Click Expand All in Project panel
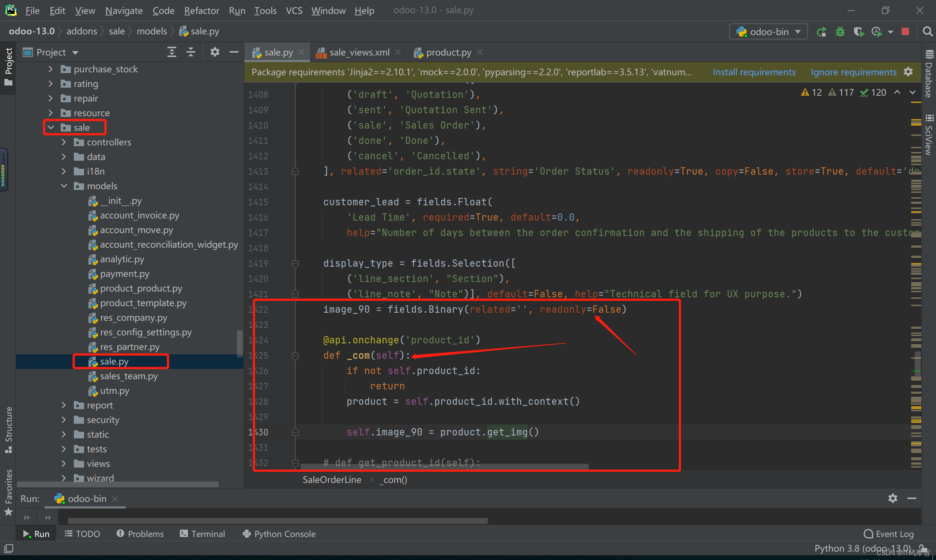Viewport: 936px width, 560px height. pos(172,52)
